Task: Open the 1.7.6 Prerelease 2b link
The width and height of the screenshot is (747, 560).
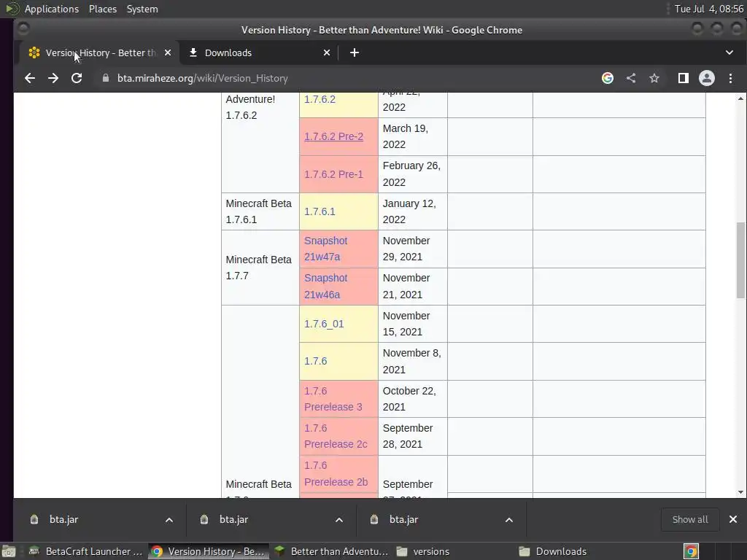Action: click(336, 473)
